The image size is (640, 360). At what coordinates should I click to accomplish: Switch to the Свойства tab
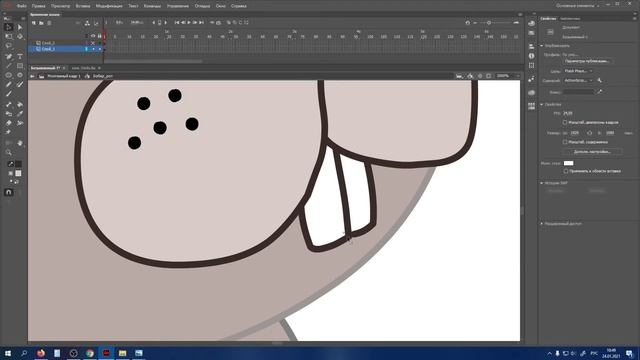(x=548, y=18)
